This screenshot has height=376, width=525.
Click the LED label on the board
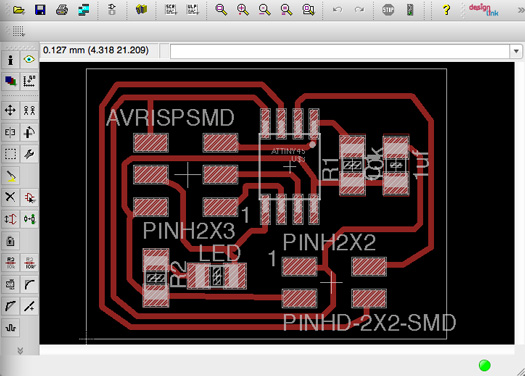click(x=220, y=253)
